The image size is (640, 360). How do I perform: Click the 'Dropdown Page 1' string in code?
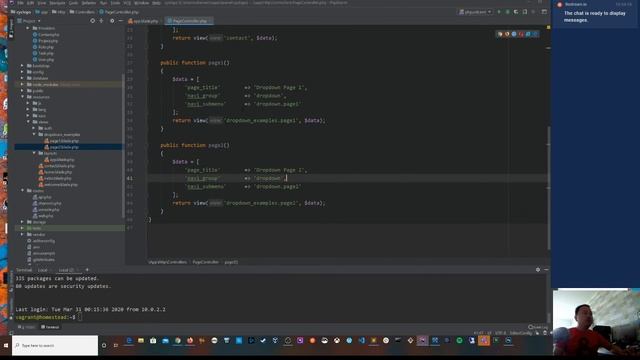click(x=280, y=87)
